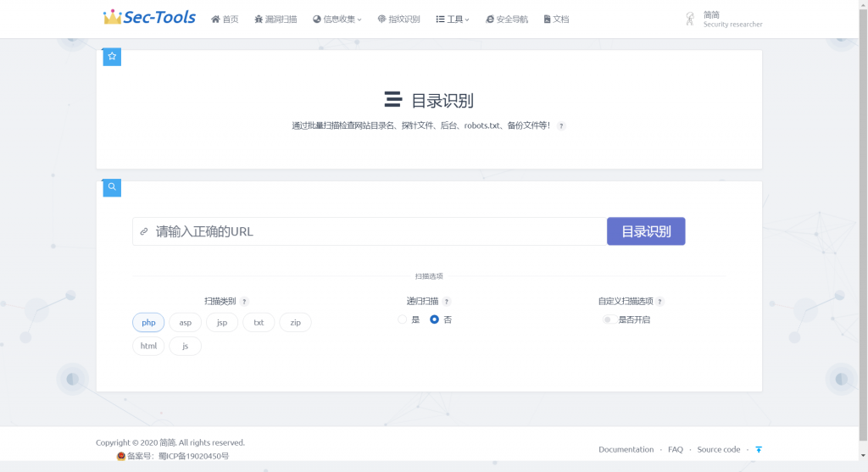868x472 pixels.
Task: Click the user avatar icon in header
Action: coord(690,19)
